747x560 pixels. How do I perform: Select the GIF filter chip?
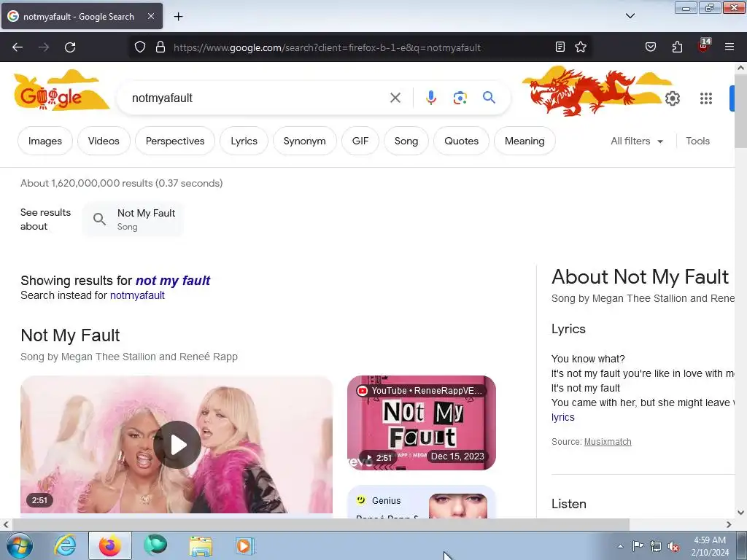[x=360, y=141]
